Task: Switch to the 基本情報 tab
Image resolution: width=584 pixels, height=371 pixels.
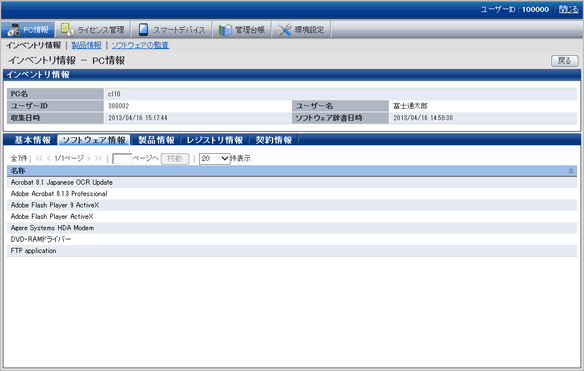Action: point(32,140)
